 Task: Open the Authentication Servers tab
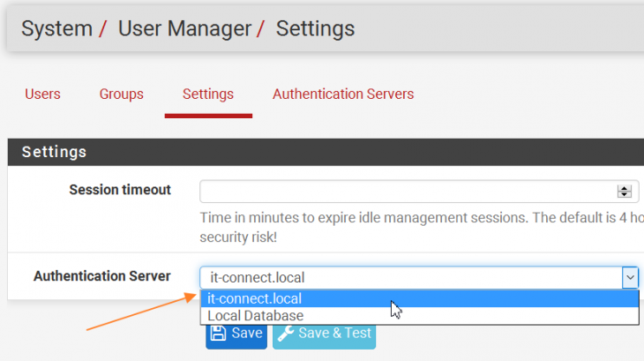point(343,94)
